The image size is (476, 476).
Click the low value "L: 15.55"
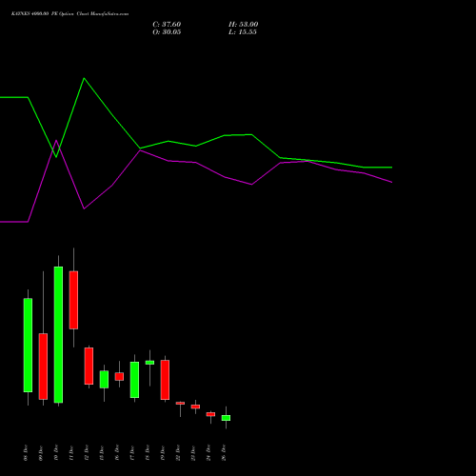point(243,32)
